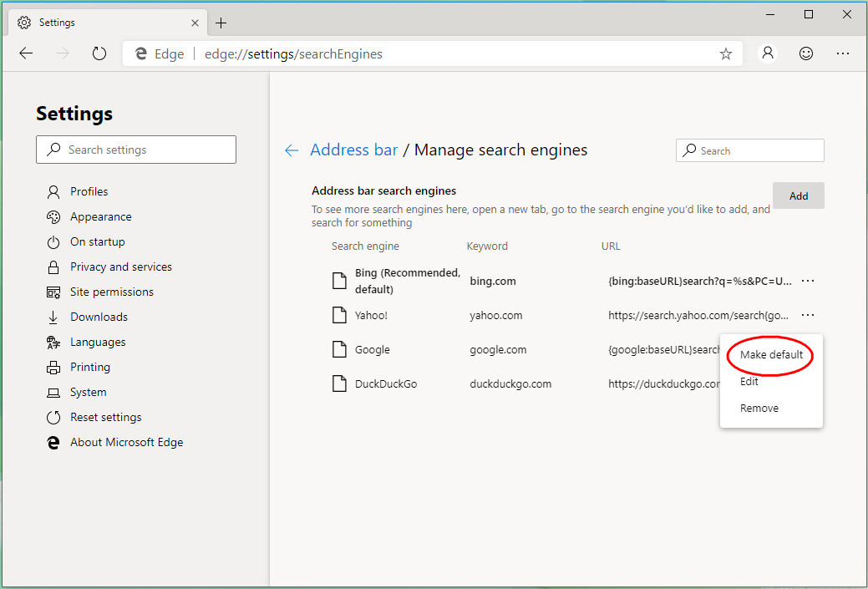Click the bing.com keyword
Viewport: 868px width, 589px height.
(x=493, y=281)
